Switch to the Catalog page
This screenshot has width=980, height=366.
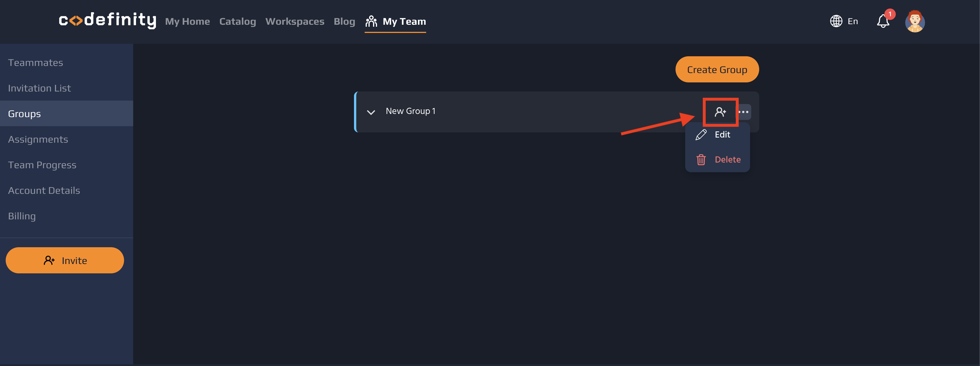click(x=237, y=21)
